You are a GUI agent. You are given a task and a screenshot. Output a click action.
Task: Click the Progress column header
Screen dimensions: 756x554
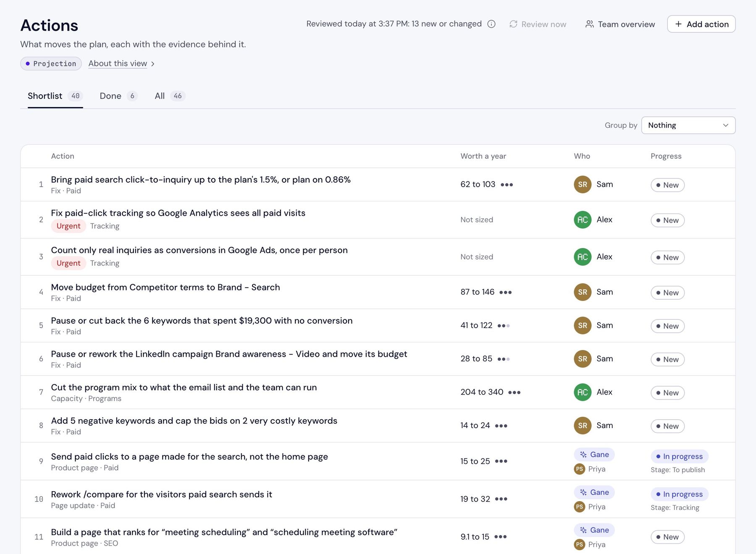click(x=666, y=156)
